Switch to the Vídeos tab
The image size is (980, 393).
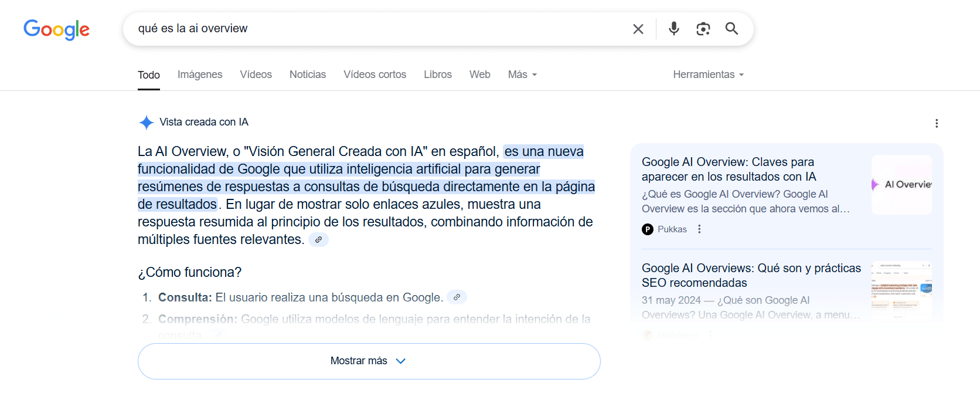(x=256, y=74)
